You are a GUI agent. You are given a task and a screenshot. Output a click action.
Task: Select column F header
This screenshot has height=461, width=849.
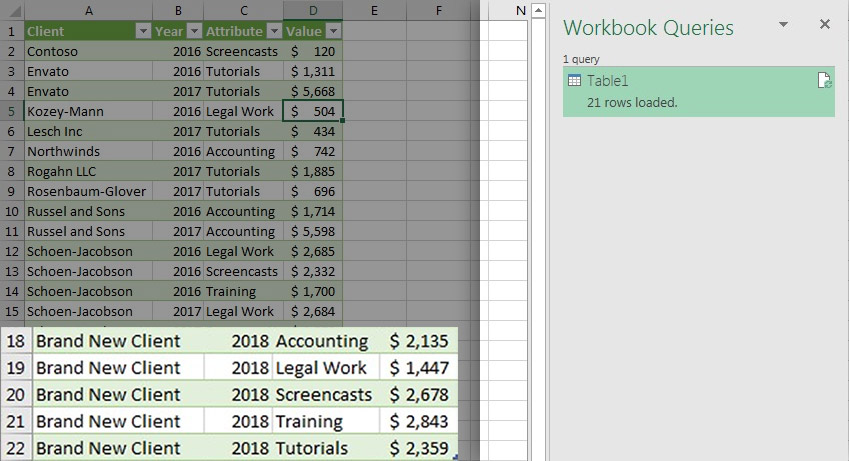(x=439, y=10)
